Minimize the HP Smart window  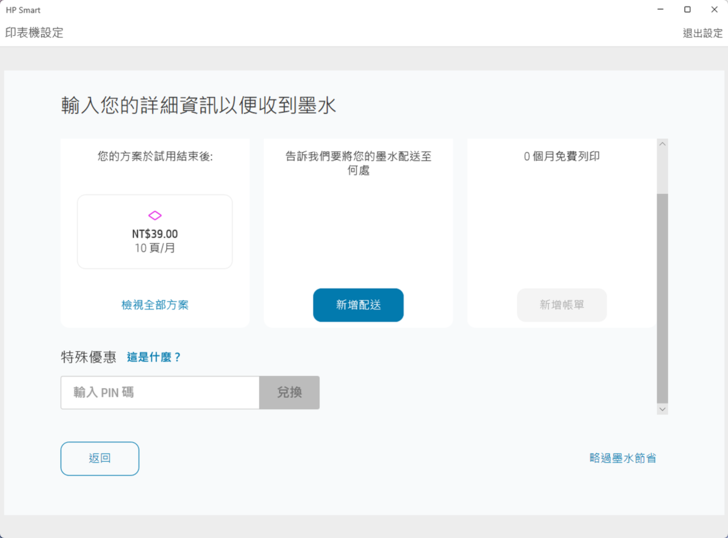(x=660, y=10)
